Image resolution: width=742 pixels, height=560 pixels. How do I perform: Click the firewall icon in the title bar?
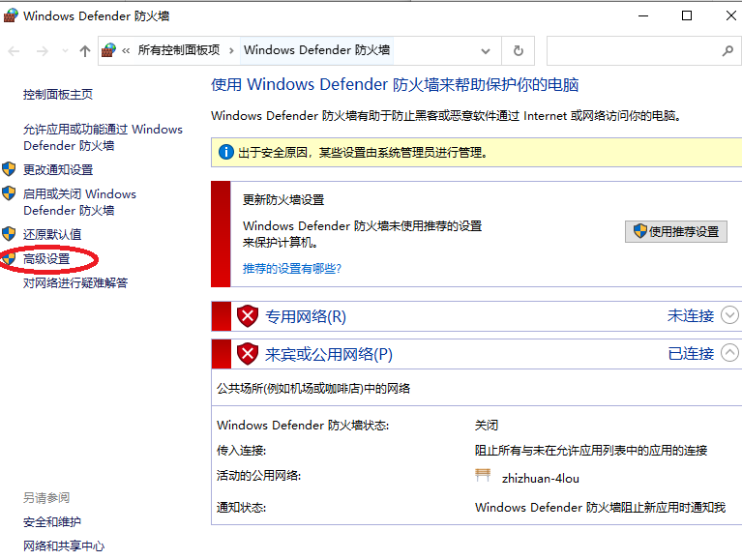[11, 15]
